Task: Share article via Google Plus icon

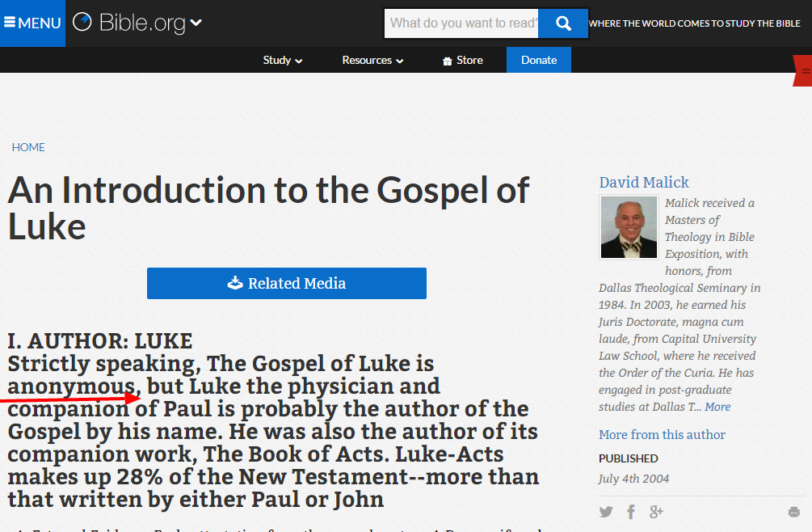Action: point(656,512)
